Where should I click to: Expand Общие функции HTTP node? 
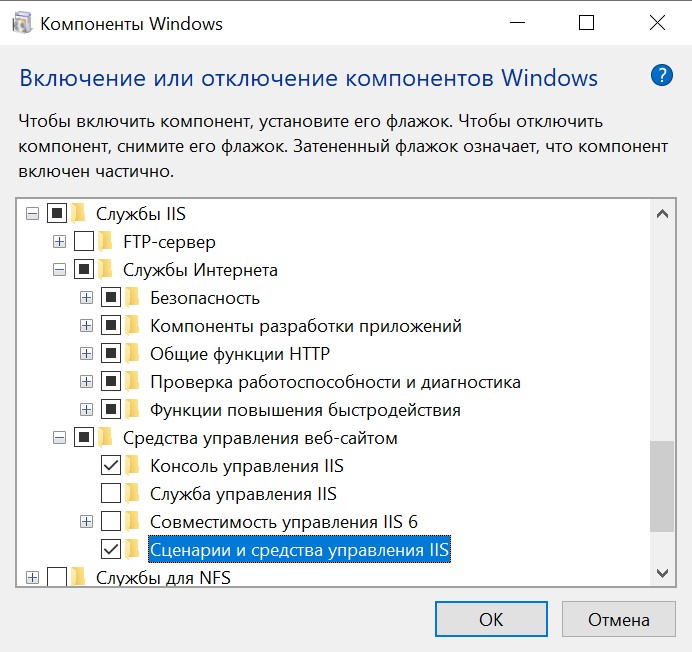[x=86, y=354]
